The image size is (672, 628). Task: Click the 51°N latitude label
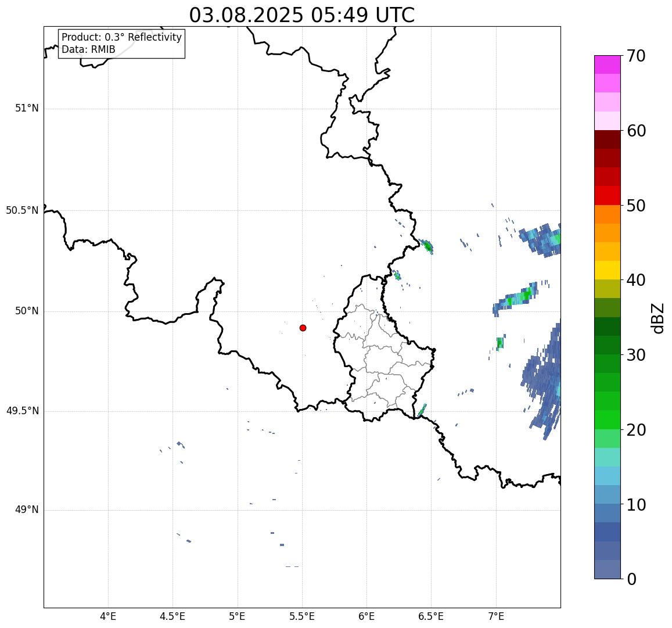pos(27,109)
